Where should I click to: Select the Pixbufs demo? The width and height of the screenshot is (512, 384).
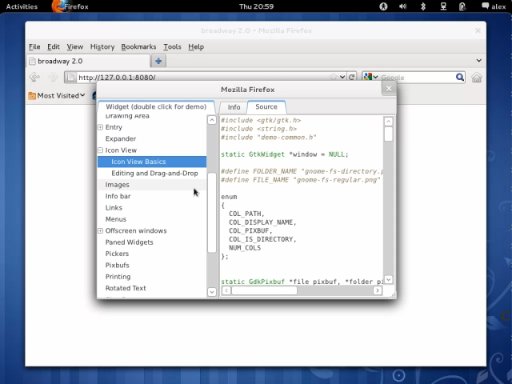coord(152,265)
